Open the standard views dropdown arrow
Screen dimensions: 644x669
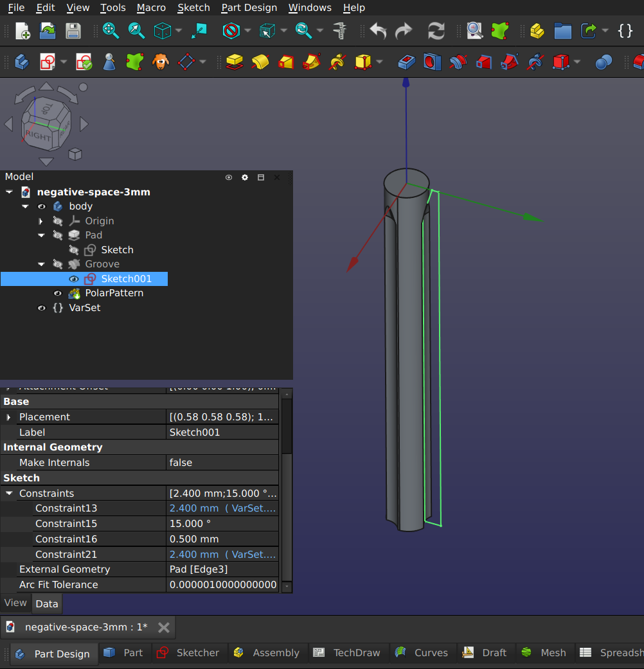coord(179,31)
